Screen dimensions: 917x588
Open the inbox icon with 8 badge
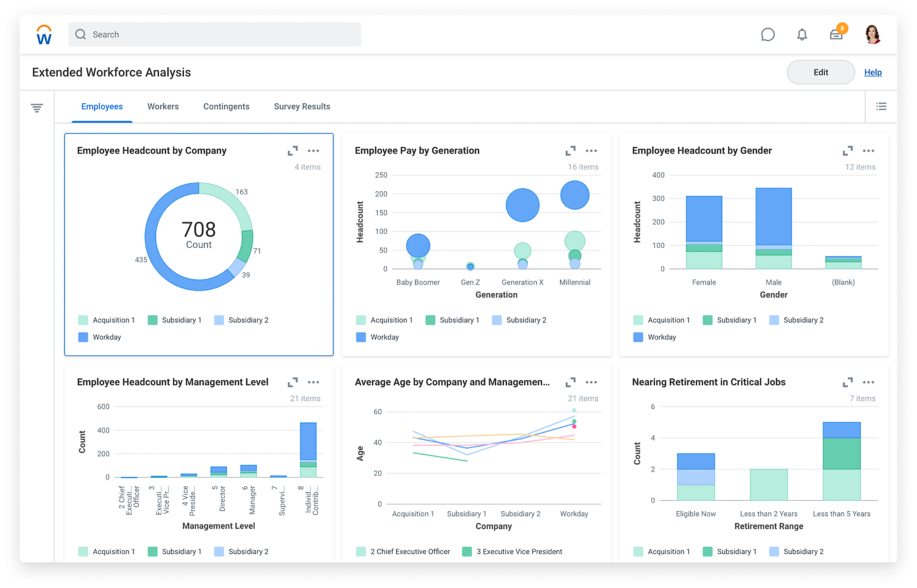(x=836, y=35)
